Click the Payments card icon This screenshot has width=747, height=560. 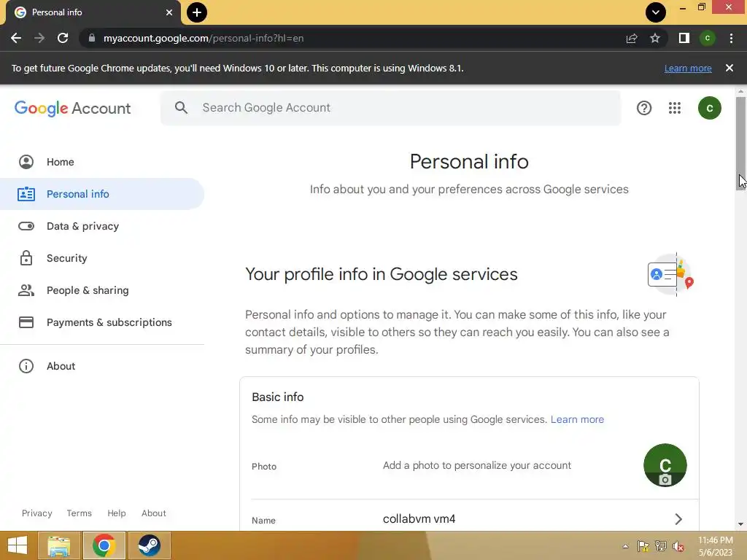tap(26, 322)
